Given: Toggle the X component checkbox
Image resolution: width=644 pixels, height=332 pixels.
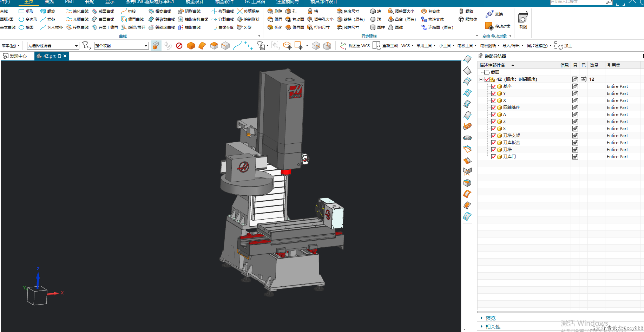Looking at the screenshot, I should [x=494, y=100].
